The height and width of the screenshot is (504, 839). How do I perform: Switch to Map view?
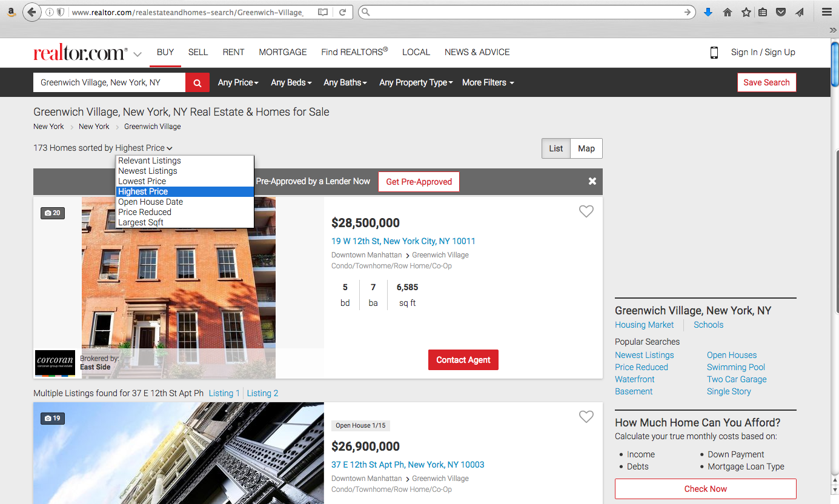tap(586, 148)
